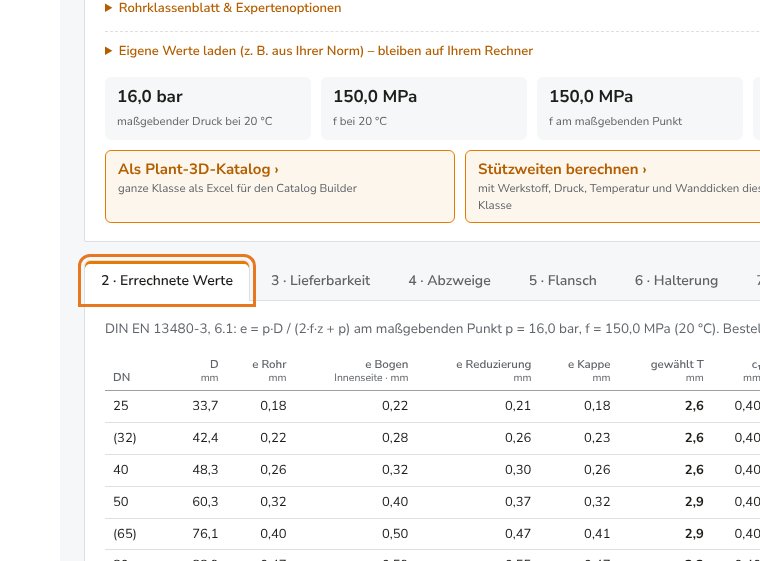Image resolution: width=760 pixels, height=561 pixels.
Task: Click diameter value 48,3
Action: point(205,469)
